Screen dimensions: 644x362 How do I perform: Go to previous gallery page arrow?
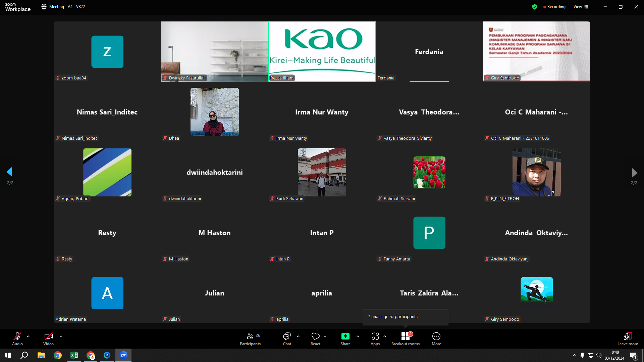9,172
